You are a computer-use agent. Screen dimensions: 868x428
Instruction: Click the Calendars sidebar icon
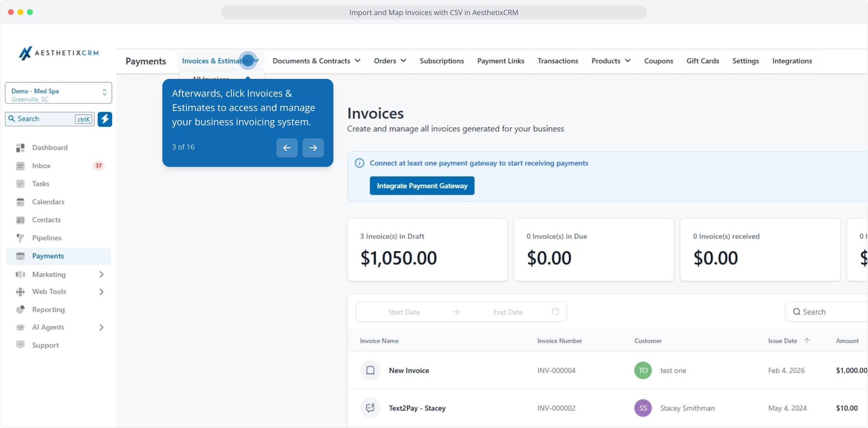coord(20,202)
